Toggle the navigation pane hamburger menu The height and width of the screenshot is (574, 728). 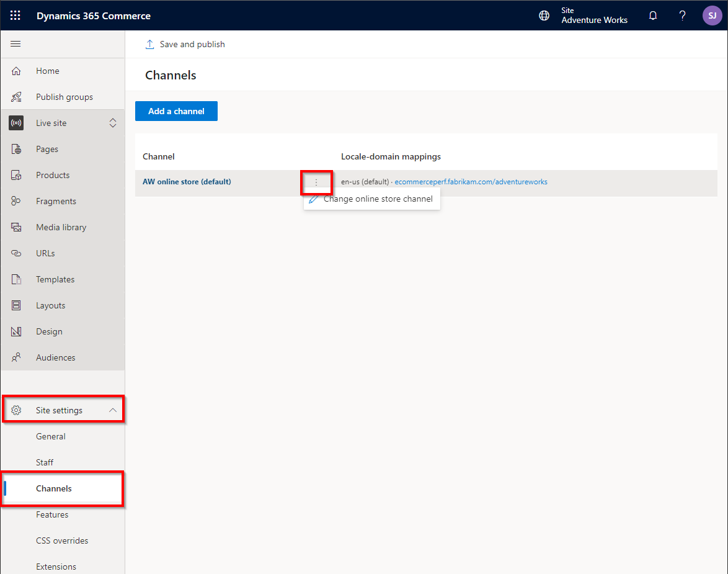pos(16,43)
